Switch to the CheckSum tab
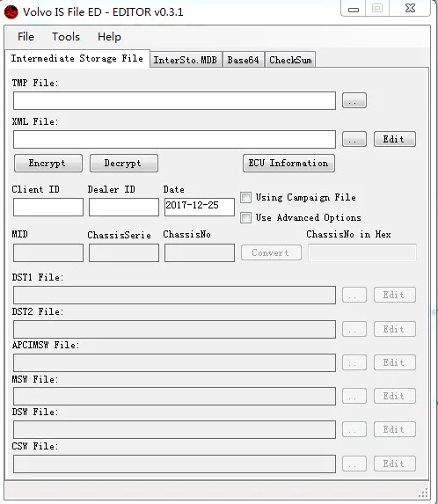Image resolution: width=438 pixels, height=504 pixels. 290,60
